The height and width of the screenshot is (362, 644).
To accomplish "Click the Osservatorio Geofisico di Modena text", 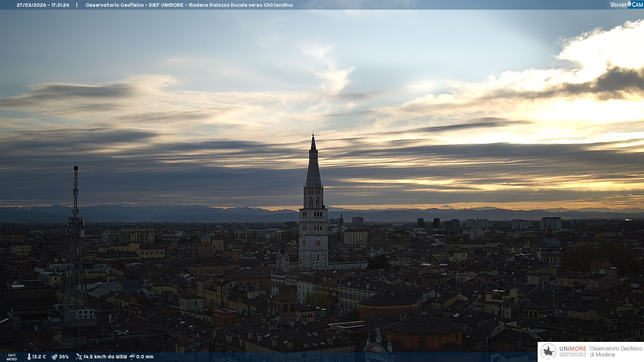I will (x=616, y=351).
